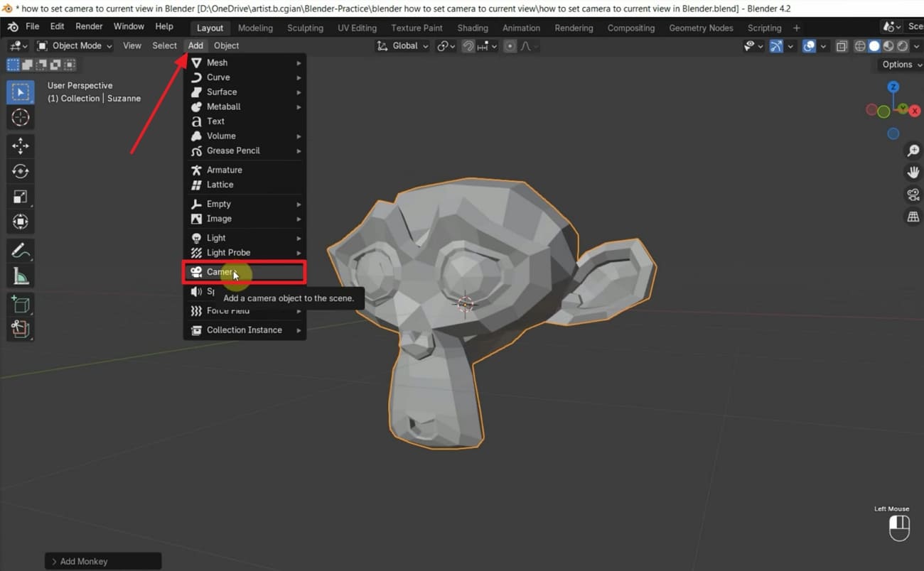924x571 pixels.
Task: Click the Move view hand icon
Action: tap(913, 173)
